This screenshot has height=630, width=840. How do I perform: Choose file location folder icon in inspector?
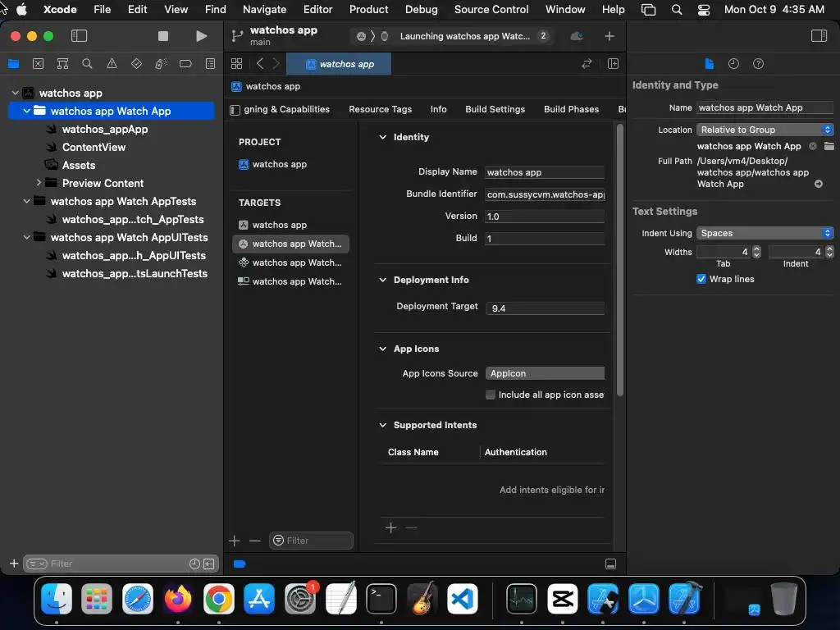point(829,146)
